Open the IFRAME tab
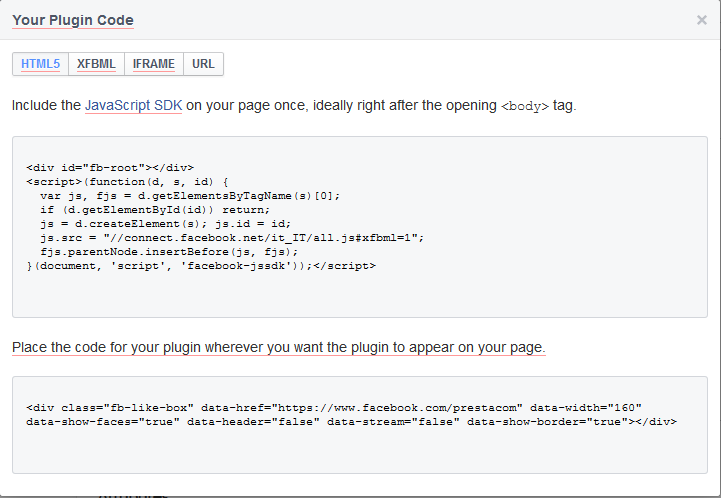Viewport: 721px width, 498px height. [x=154, y=64]
